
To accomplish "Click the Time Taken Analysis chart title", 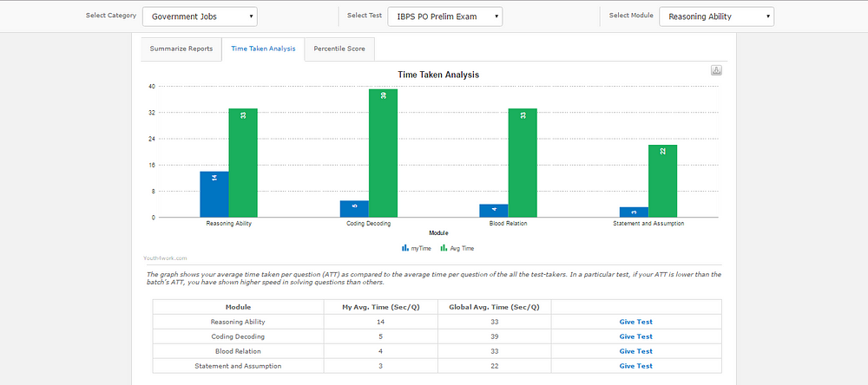I will pos(438,75).
